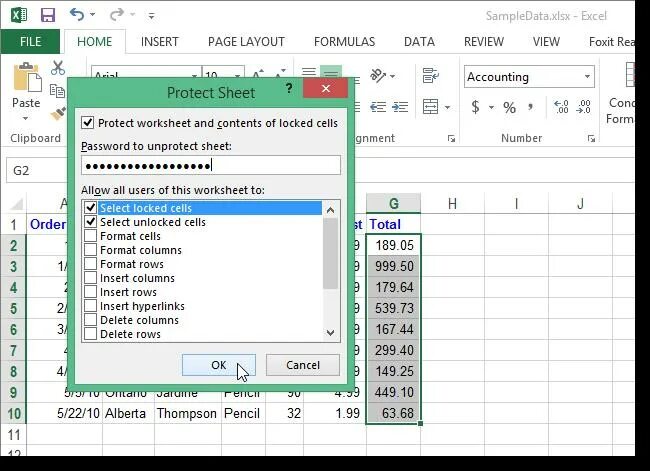
Task: Expand the Merge & Center dropdown arrow
Action: (447, 107)
